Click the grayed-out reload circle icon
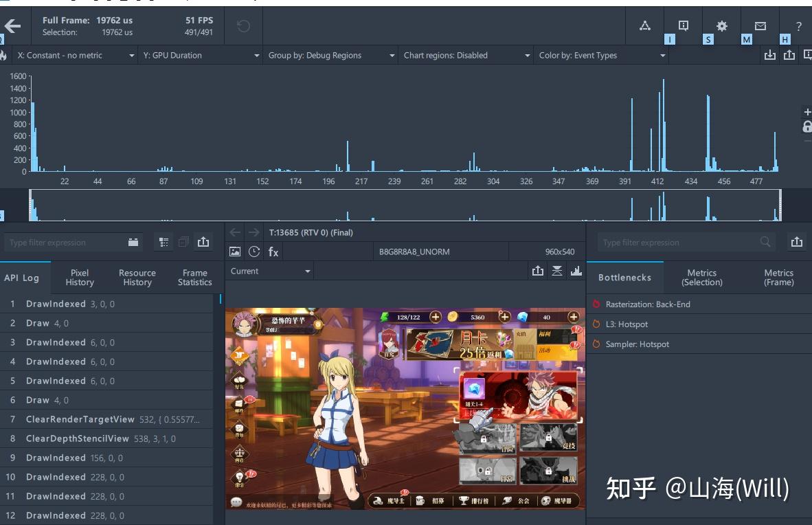This screenshot has width=812, height=525. click(243, 26)
